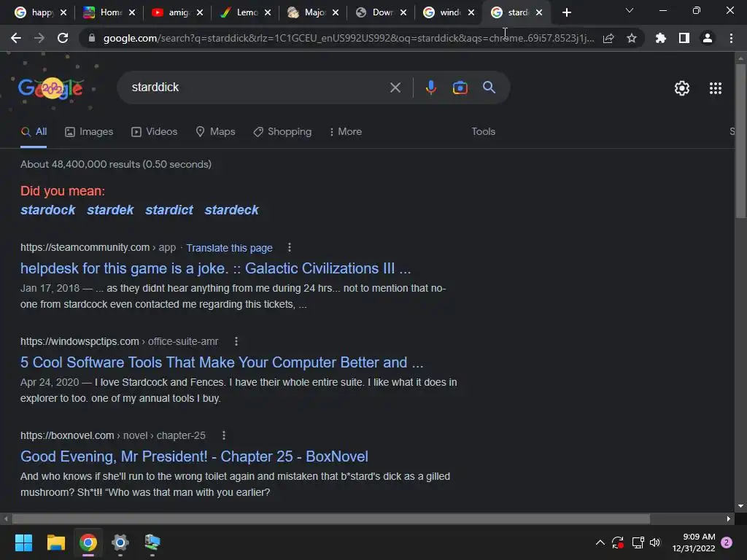This screenshot has width=747, height=560.
Task: Open the Galactic Civilizations III helpdesk result
Action: point(215,268)
